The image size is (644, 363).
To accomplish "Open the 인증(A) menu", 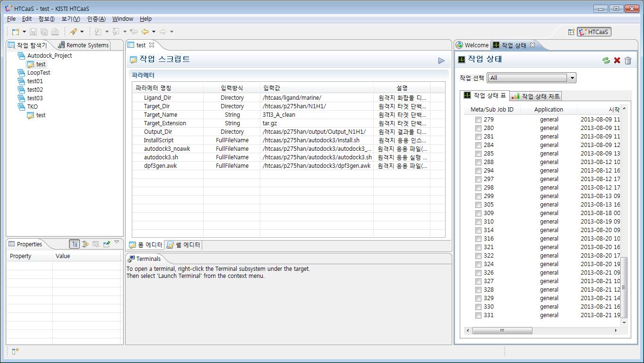I will pyautogui.click(x=96, y=19).
